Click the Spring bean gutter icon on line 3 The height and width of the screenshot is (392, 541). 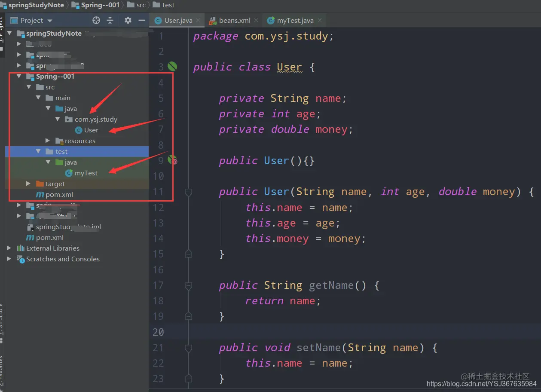coord(172,66)
